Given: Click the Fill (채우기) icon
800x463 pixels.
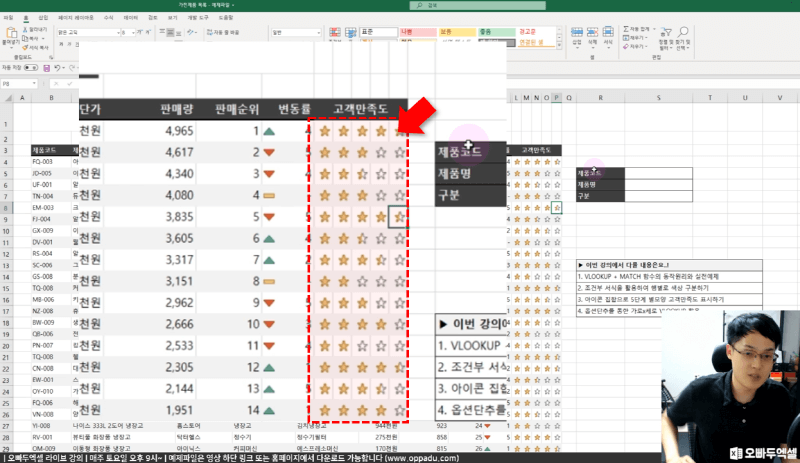Looking at the screenshot, I should tap(626, 38).
